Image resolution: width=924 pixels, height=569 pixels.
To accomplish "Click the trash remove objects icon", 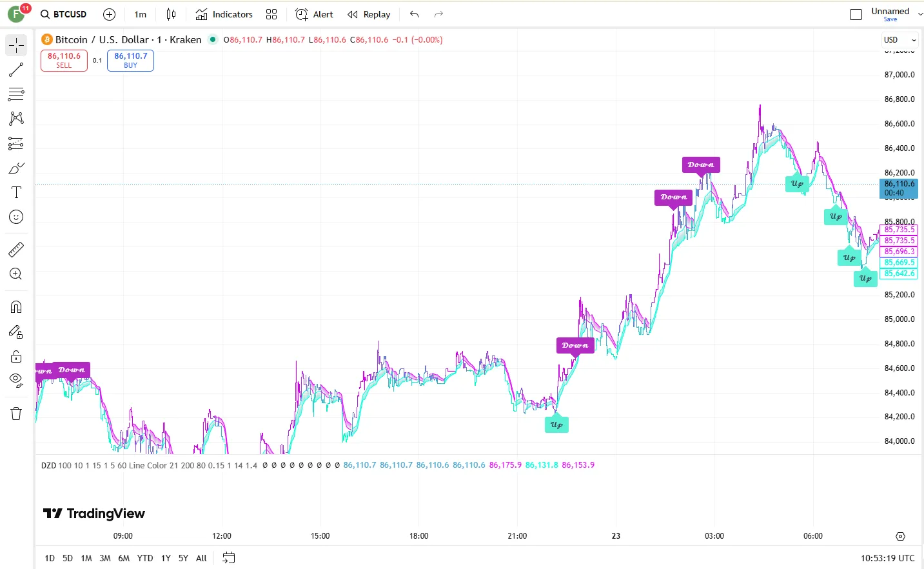I will (16, 414).
